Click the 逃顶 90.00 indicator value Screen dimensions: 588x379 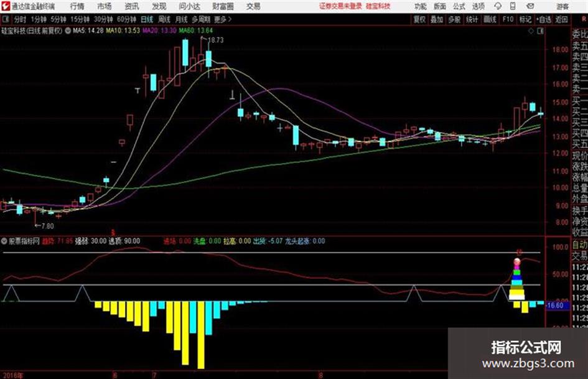pos(124,241)
